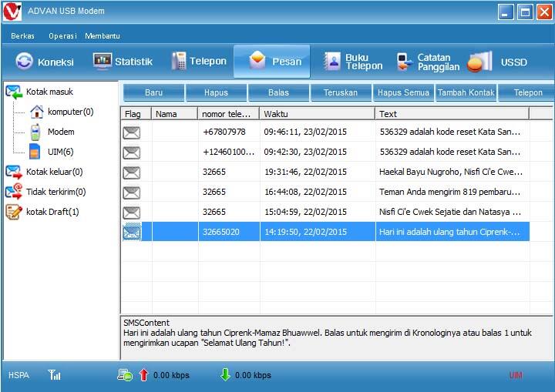
Task: Click envelope flag of 09:42:30 message
Action: click(x=132, y=152)
